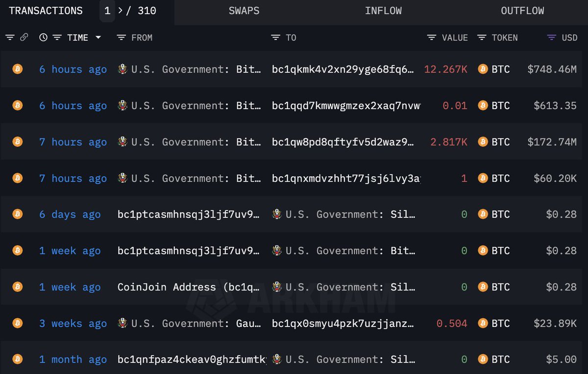Click Bitcoin chain icon on $60.20K row
This screenshot has width=588, height=374.
18,178
